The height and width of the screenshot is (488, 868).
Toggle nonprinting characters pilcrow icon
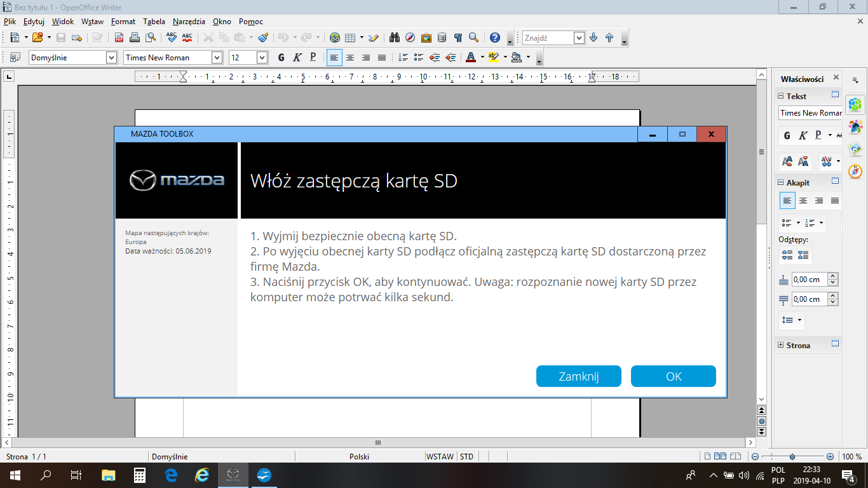click(x=458, y=37)
